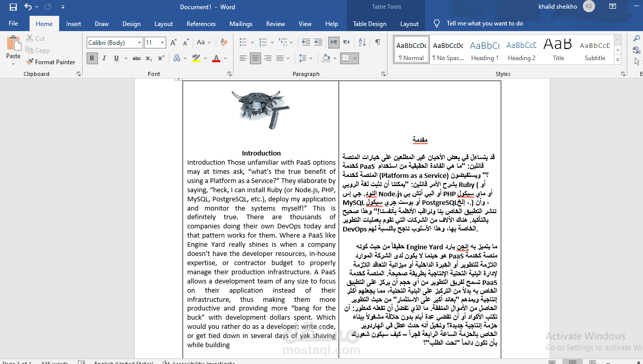Click the Justify alignment icon

(x=279, y=58)
